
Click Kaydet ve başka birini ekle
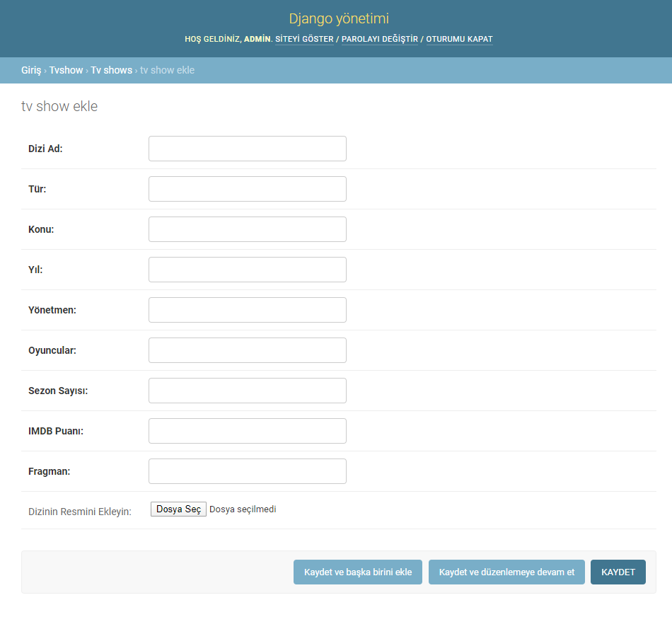click(357, 572)
